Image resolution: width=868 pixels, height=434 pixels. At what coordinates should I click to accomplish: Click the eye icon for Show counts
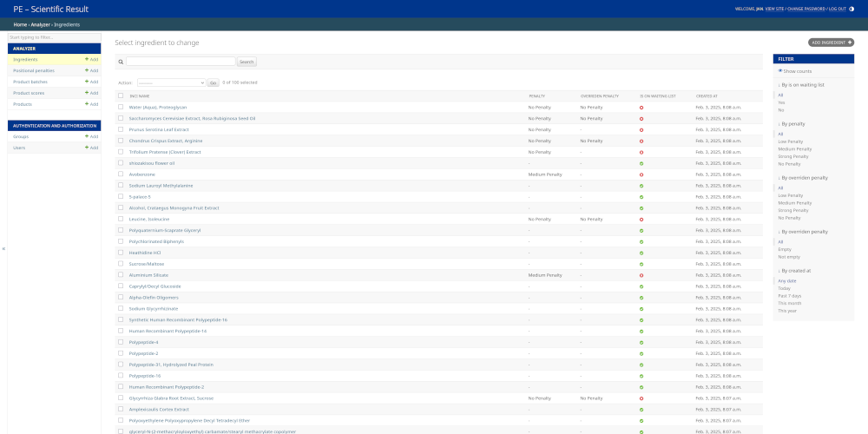click(x=780, y=71)
